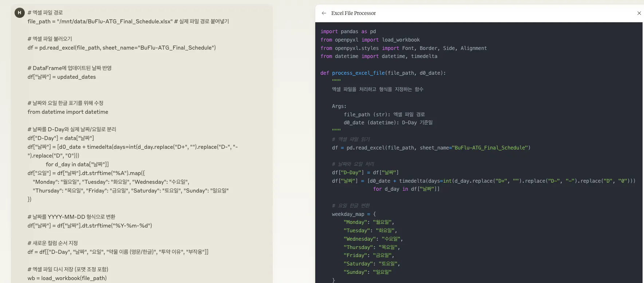Click the '"Tuesday": "화요일"' entry in code panel

370,230
